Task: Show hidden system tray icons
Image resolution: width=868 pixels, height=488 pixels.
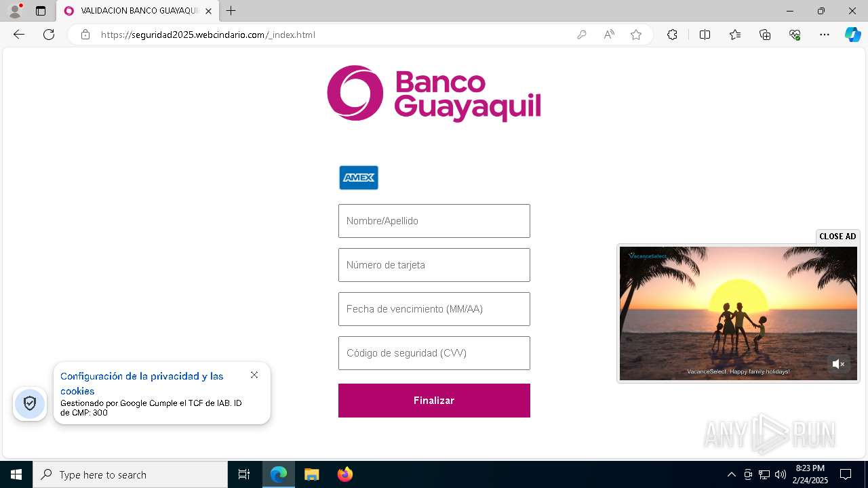Action: coord(731,474)
